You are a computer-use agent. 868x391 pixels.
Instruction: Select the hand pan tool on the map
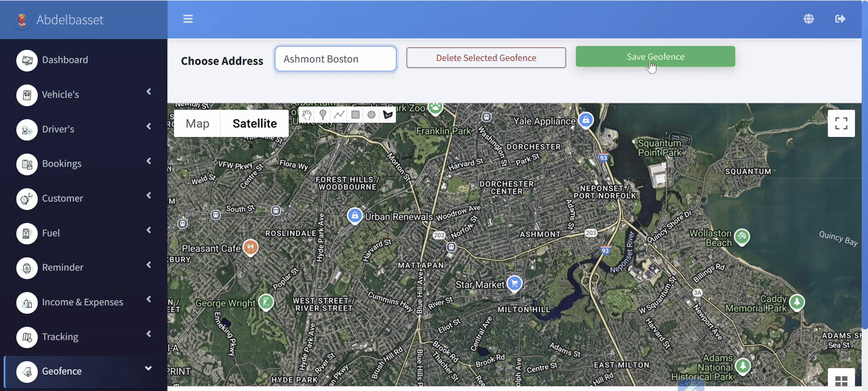307,115
